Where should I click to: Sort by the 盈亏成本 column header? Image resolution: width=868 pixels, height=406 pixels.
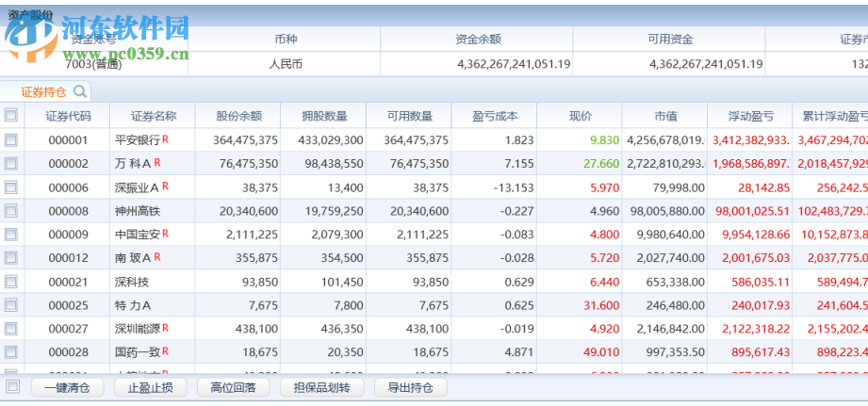pyautogui.click(x=494, y=116)
